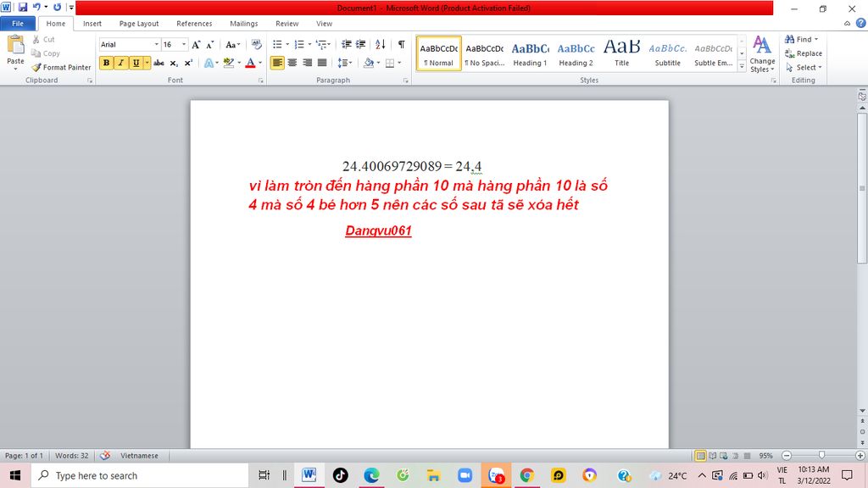The image size is (868, 488).
Task: Apply strikethrough to the text
Action: [159, 63]
